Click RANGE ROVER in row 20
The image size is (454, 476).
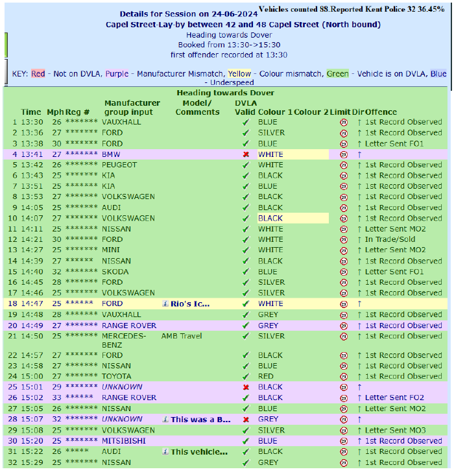pos(129,326)
